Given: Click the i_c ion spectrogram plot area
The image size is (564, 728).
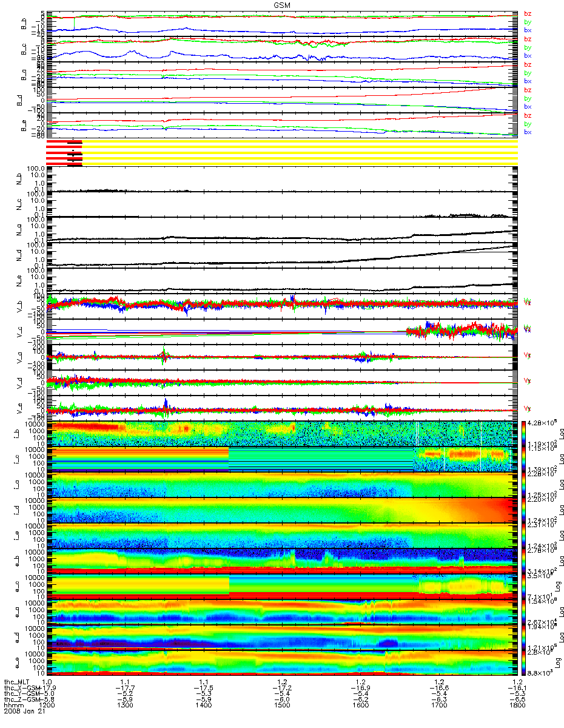Looking at the screenshot, I should click(282, 459).
